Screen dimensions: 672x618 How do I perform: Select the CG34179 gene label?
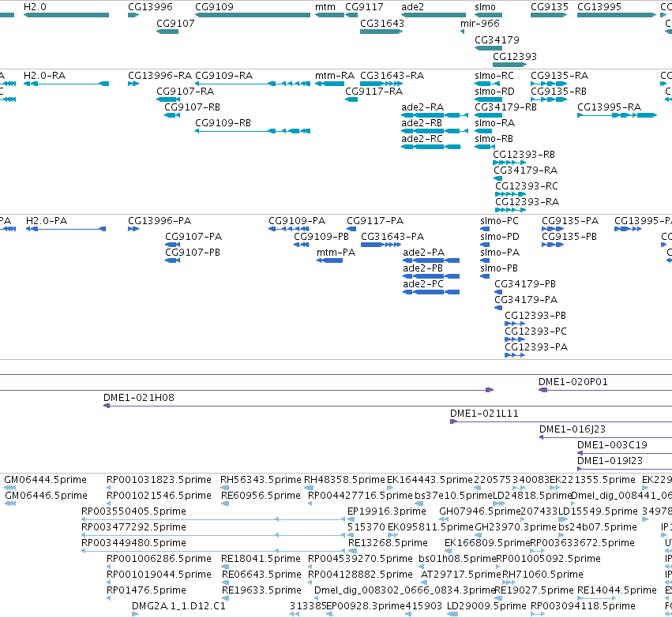click(x=497, y=39)
